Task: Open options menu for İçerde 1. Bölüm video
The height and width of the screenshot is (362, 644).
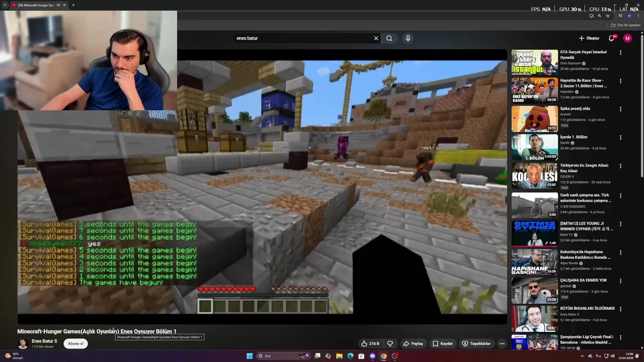Action: coord(620,137)
